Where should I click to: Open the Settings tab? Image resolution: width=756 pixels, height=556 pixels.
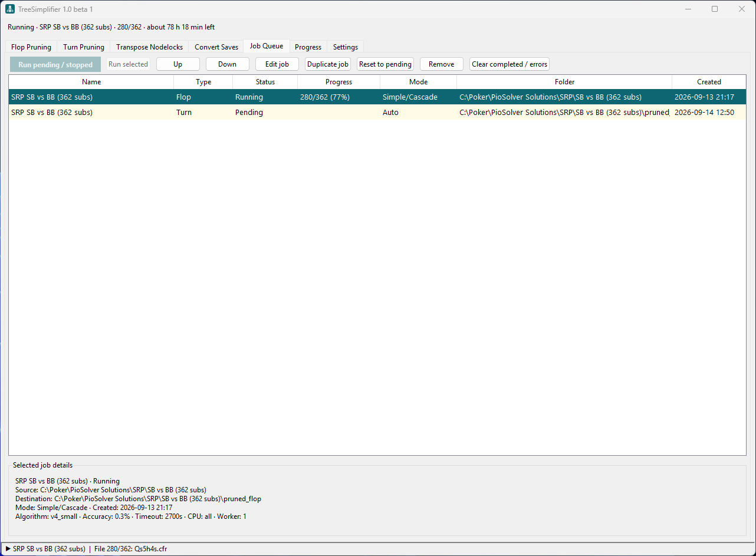coord(345,47)
